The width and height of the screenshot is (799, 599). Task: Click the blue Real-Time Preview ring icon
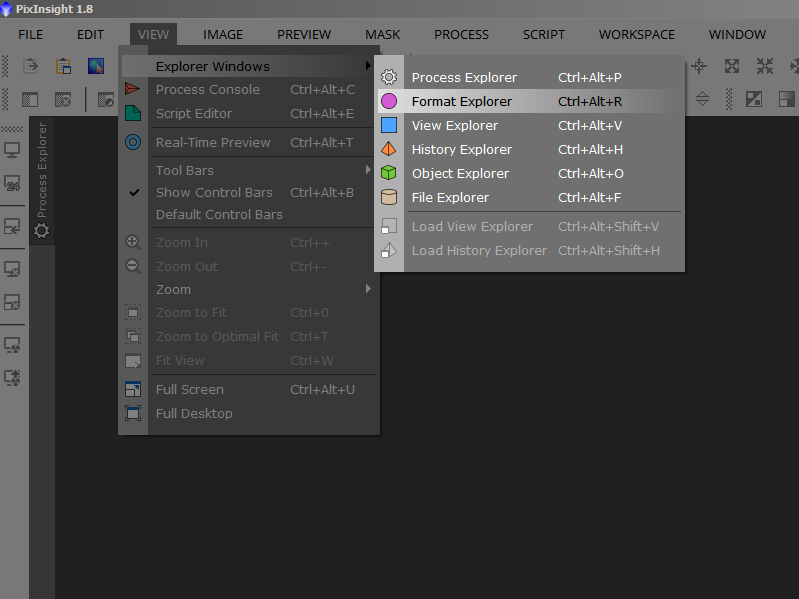(x=133, y=142)
